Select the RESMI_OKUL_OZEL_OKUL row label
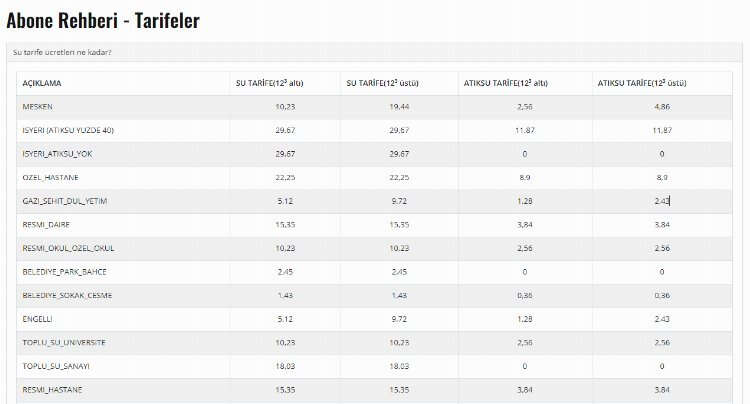The width and height of the screenshot is (750, 404). [x=68, y=248]
